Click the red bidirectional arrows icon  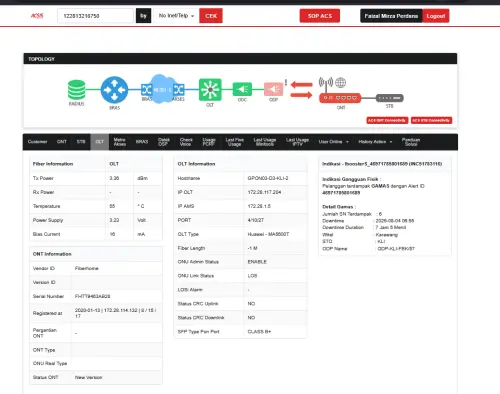301,90
